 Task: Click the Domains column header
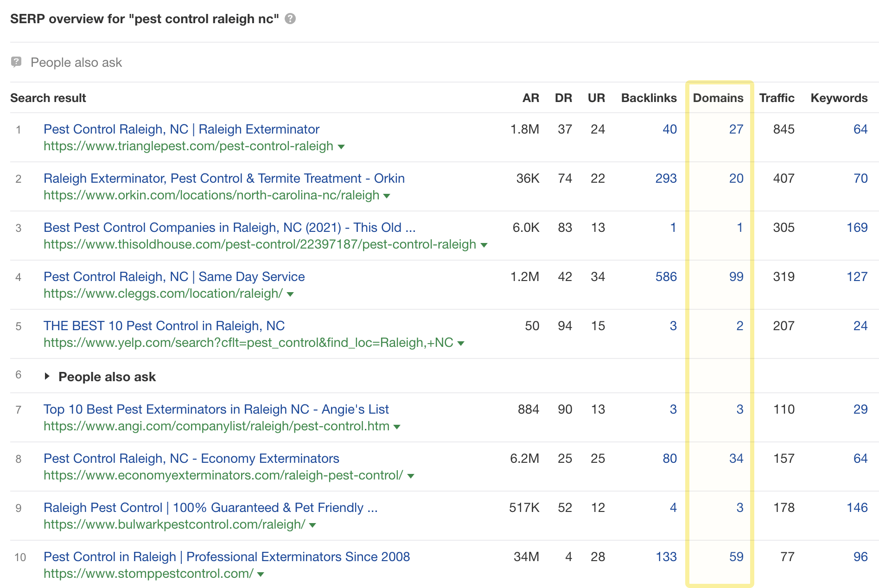(x=718, y=98)
